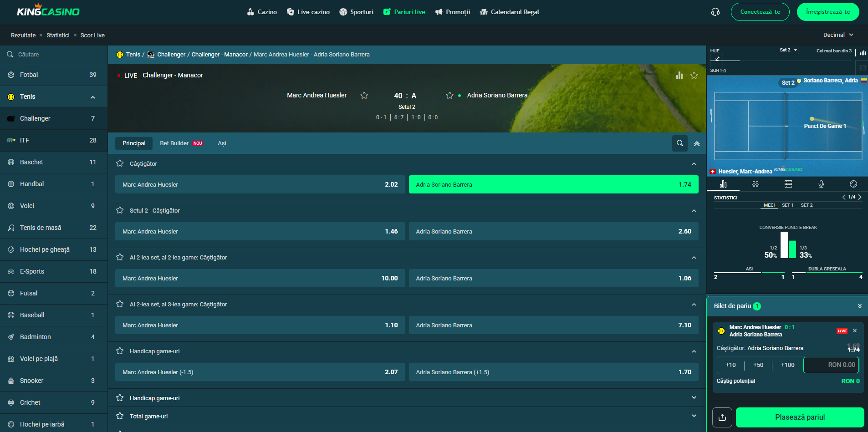Add +50 to the stake
This screenshot has width=868, height=432.
(758, 365)
